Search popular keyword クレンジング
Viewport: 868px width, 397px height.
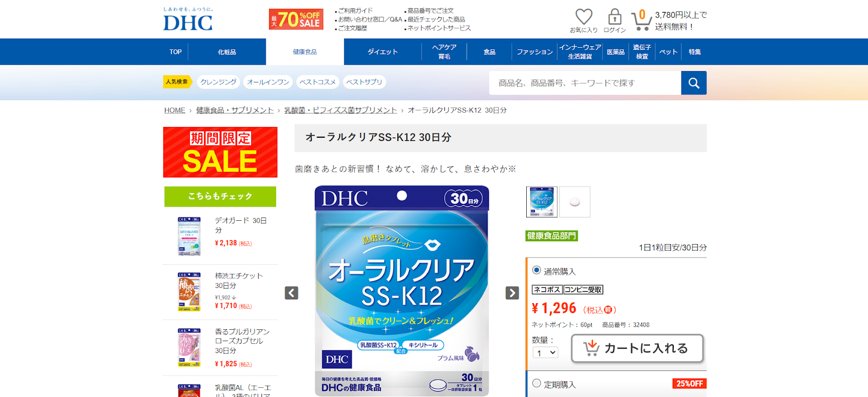click(218, 82)
